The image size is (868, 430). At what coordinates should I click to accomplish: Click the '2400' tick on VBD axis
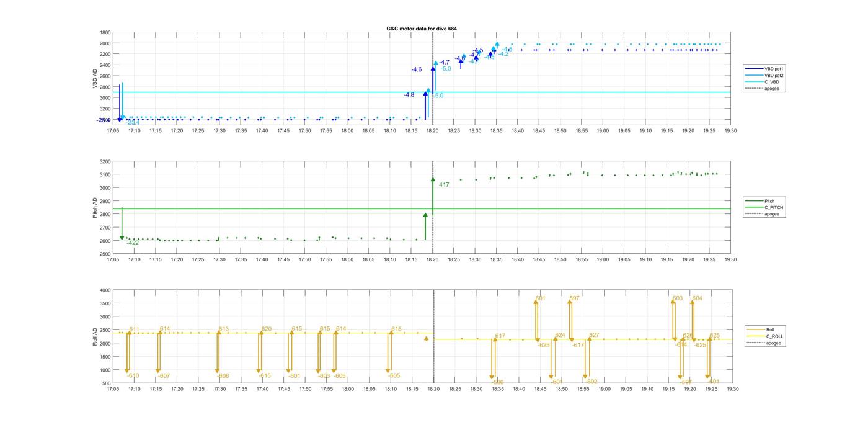[x=105, y=65]
